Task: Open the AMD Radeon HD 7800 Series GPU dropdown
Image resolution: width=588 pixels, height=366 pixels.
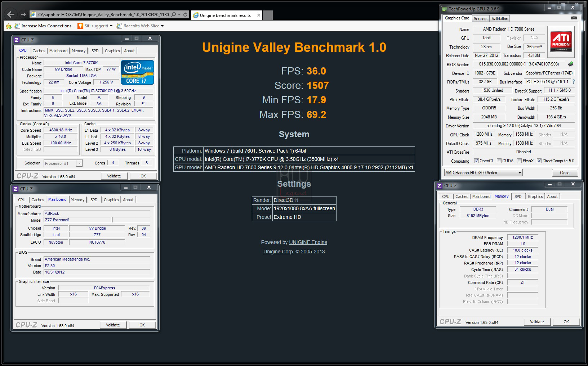Action: [483, 173]
